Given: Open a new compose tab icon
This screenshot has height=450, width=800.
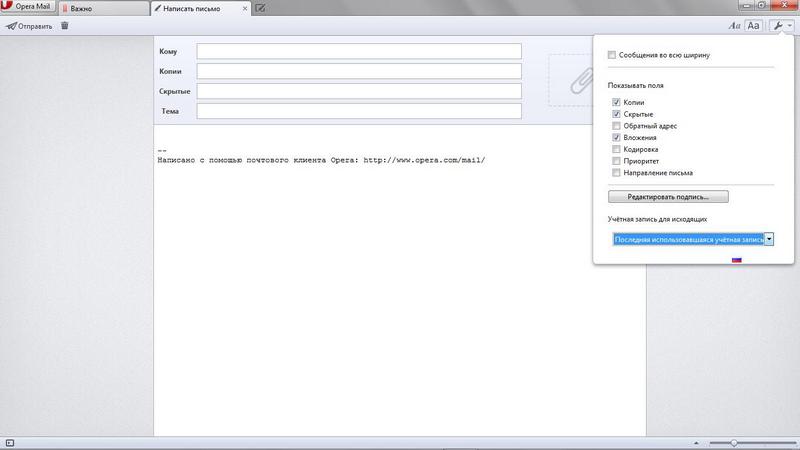Looking at the screenshot, I should tap(260, 8).
